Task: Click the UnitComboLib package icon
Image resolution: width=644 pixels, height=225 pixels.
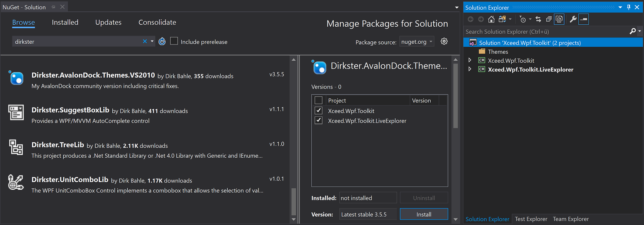Action: point(16,182)
